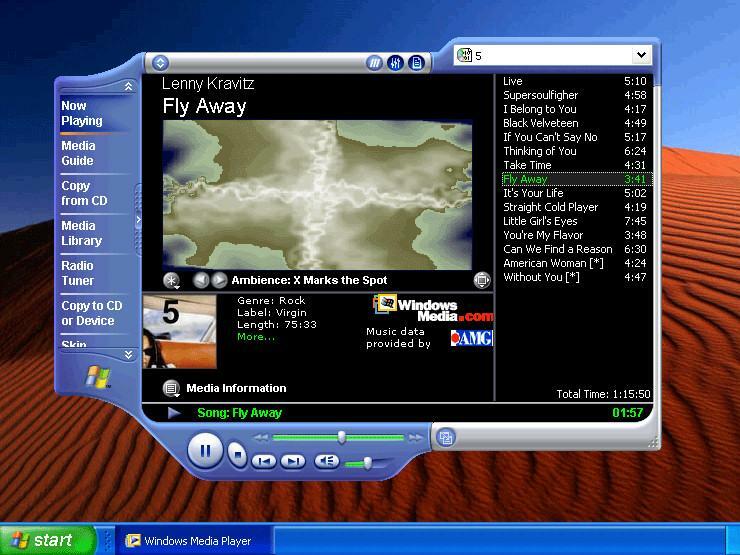Image resolution: width=740 pixels, height=555 pixels.
Task: Click the AMG logo
Action: click(471, 338)
